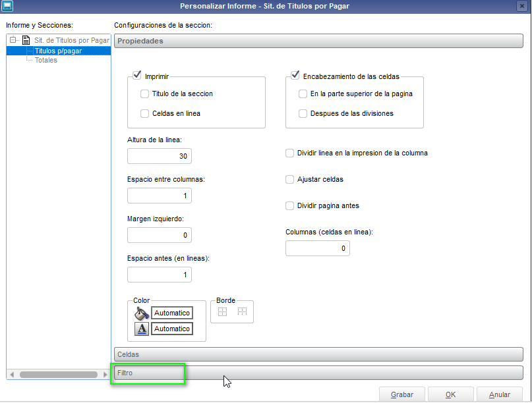The height and width of the screenshot is (403, 532).
Task: Expand the Celdas section bar
Action: 318,354
